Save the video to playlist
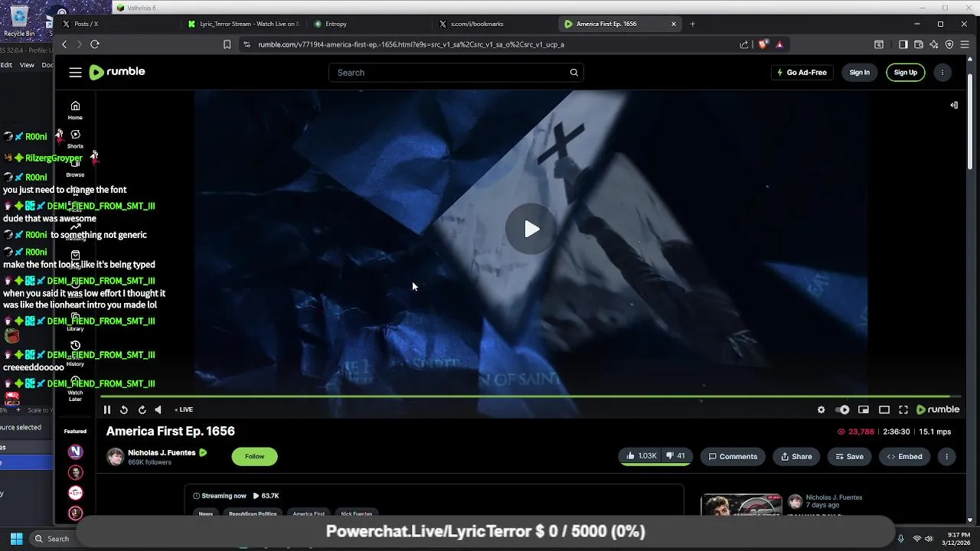Image resolution: width=980 pixels, height=551 pixels. pyautogui.click(x=849, y=456)
